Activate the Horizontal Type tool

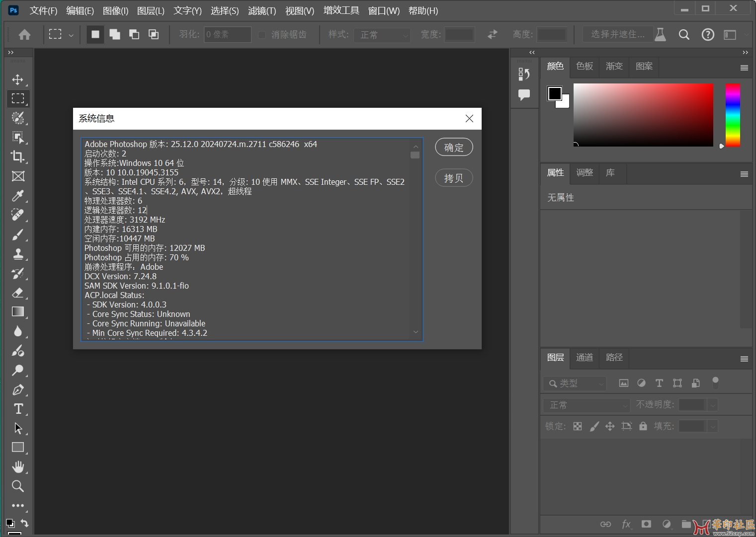click(x=18, y=409)
